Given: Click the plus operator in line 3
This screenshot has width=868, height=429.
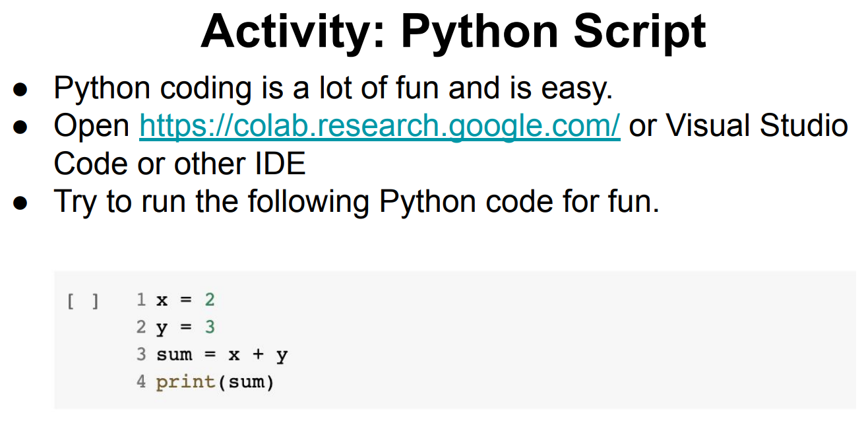Looking at the screenshot, I should [x=258, y=355].
